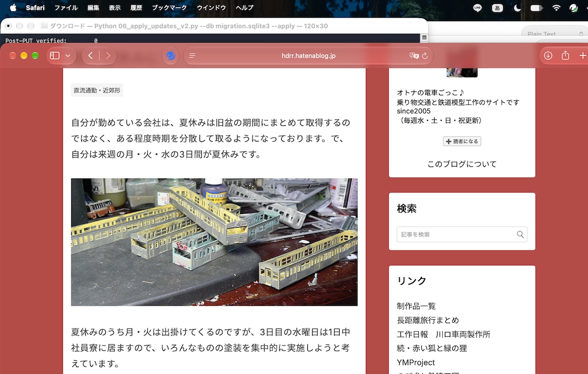Image resolution: width=588 pixels, height=374 pixels.
Task: Toggle the Safari sidebar button
Action: tap(55, 56)
